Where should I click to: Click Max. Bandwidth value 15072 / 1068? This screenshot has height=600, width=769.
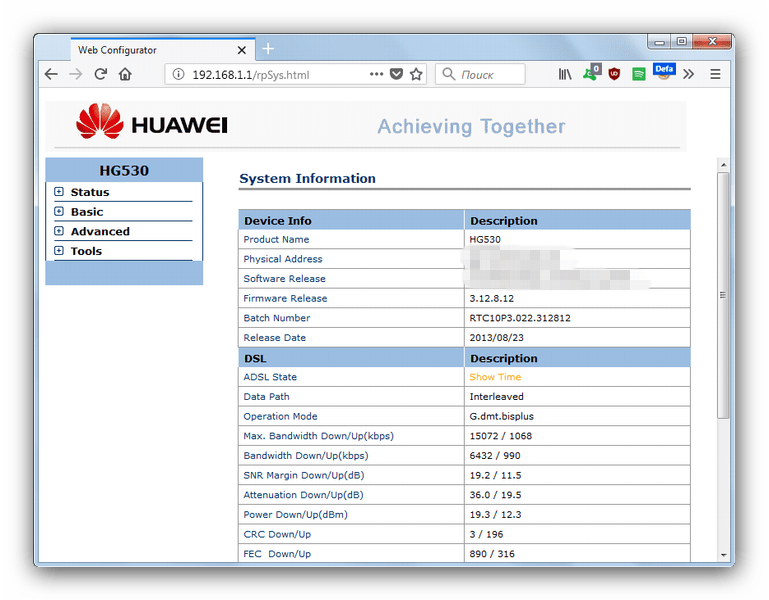[x=500, y=436]
